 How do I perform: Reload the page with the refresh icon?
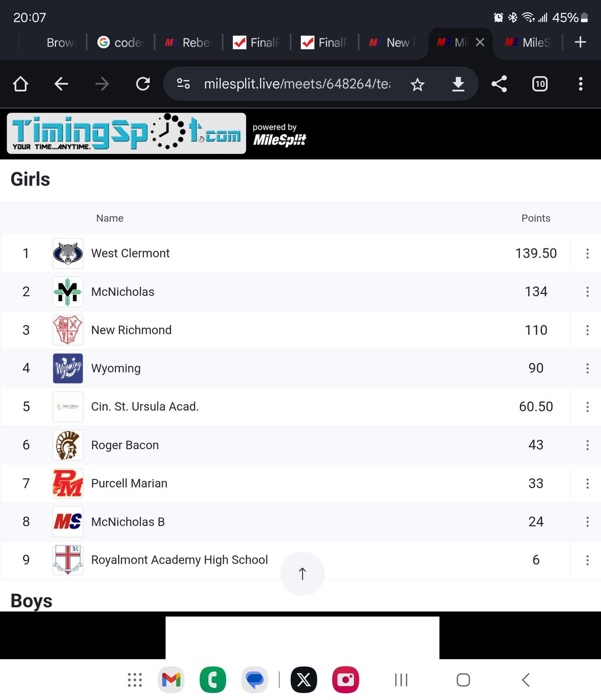(143, 85)
